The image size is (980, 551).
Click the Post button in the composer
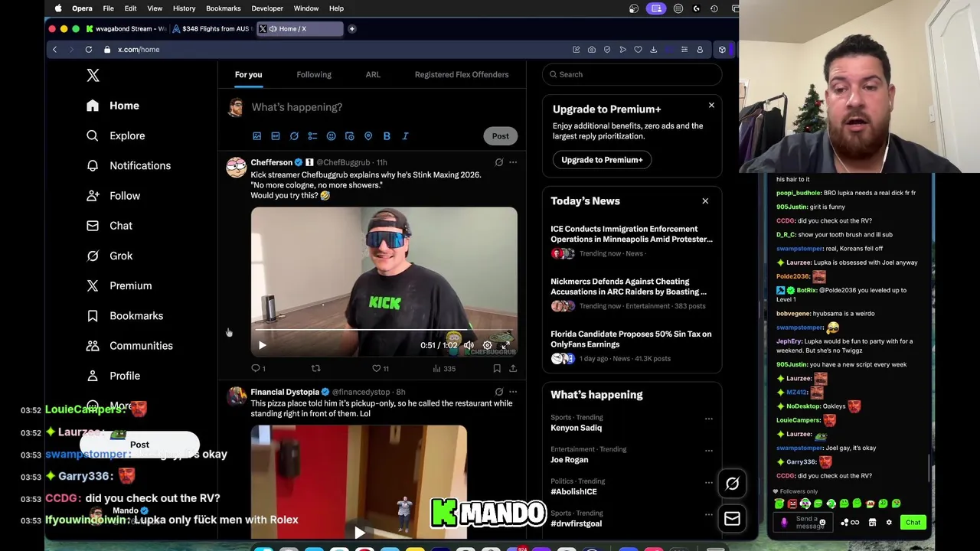[500, 136]
